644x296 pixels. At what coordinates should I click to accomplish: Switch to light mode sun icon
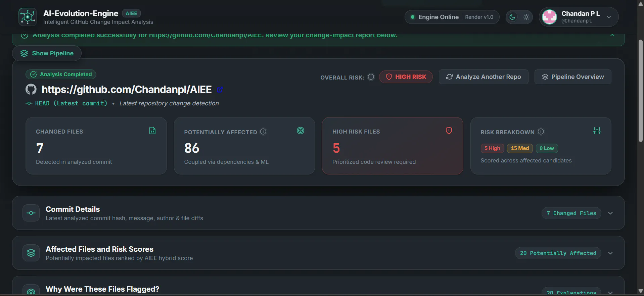pyautogui.click(x=526, y=17)
